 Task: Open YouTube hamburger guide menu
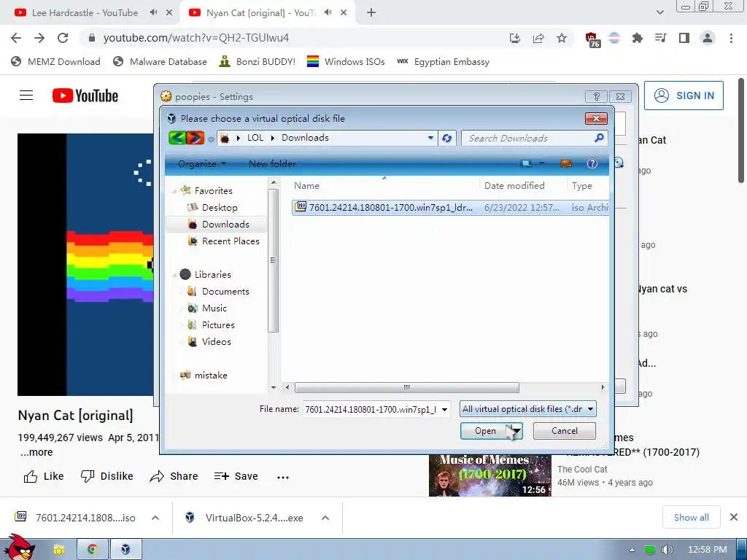pos(26,96)
